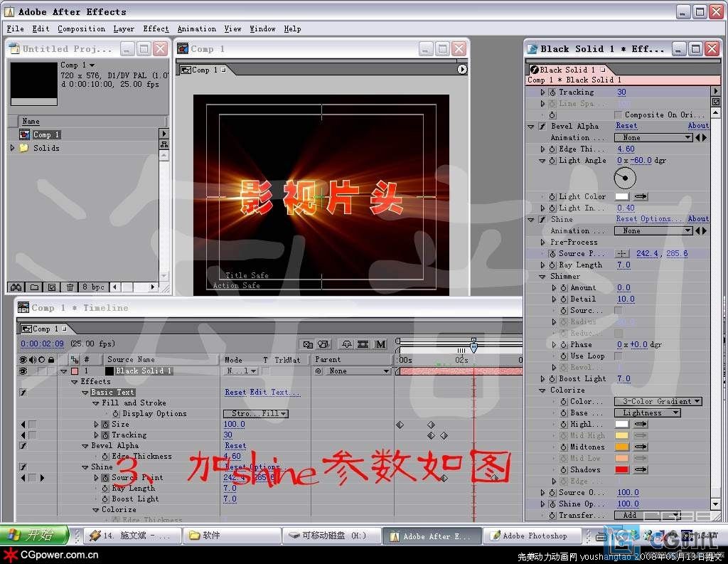The width and height of the screenshot is (728, 564).
Task: Toggle Composite On Original checkbox
Action: (x=618, y=115)
